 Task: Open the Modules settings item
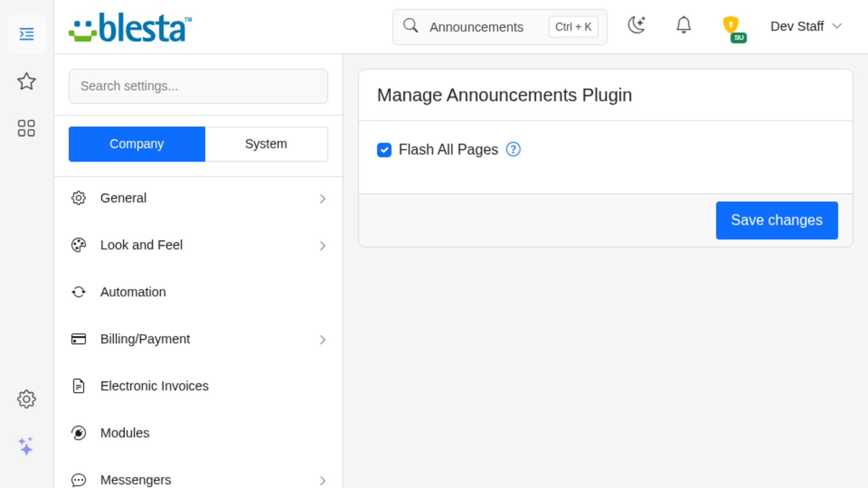tap(198, 433)
